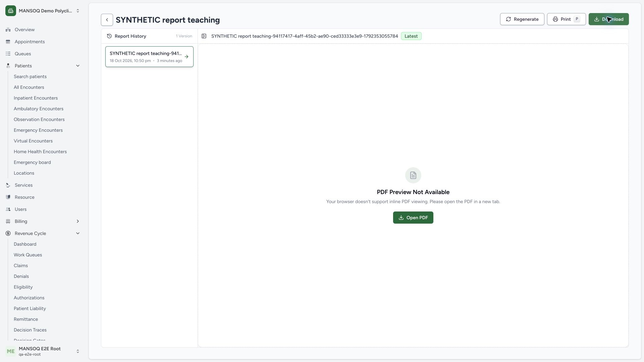644x362 pixels.
Task: Select the report version dated 18 Oct 2026
Action: tap(149, 57)
